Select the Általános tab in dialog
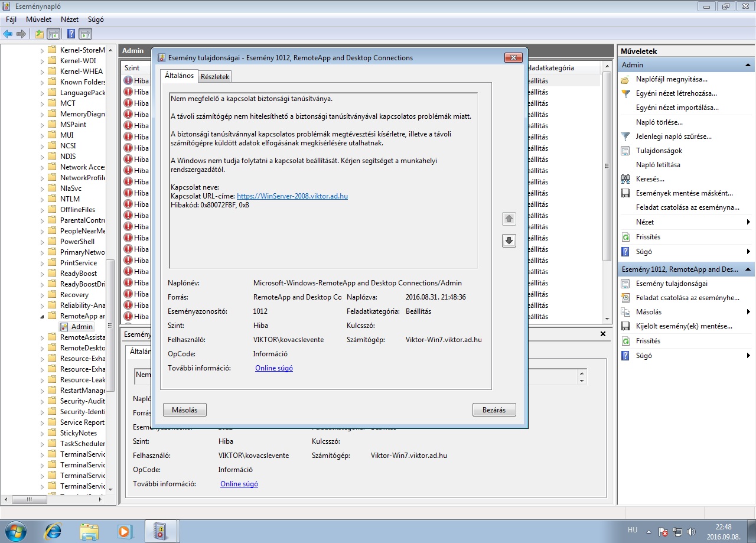Screen dimensions: 756x543 179,76
